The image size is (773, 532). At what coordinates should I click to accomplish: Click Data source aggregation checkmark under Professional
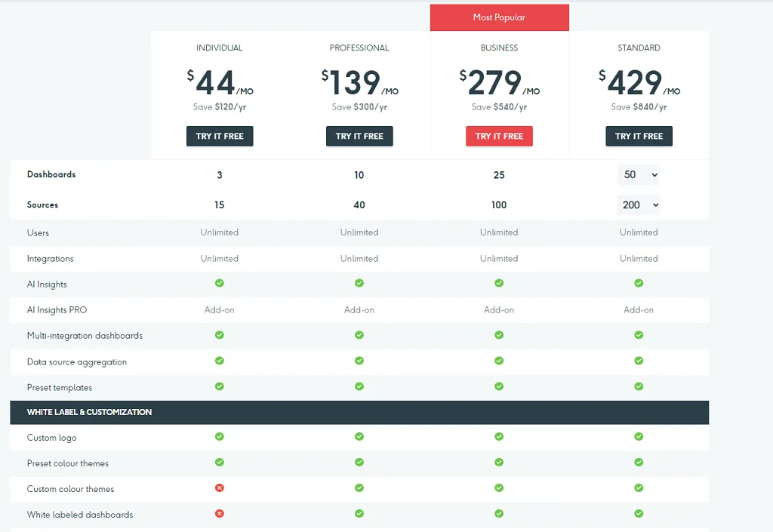coord(359,361)
